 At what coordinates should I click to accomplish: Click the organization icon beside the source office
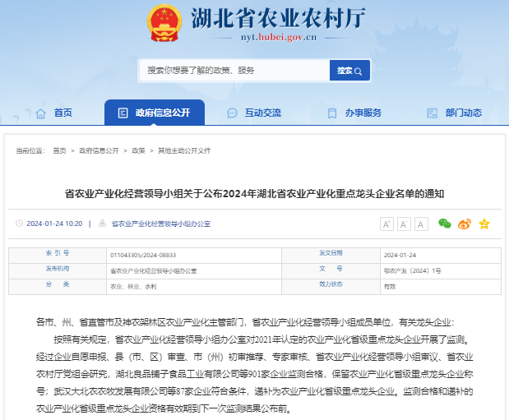click(102, 224)
